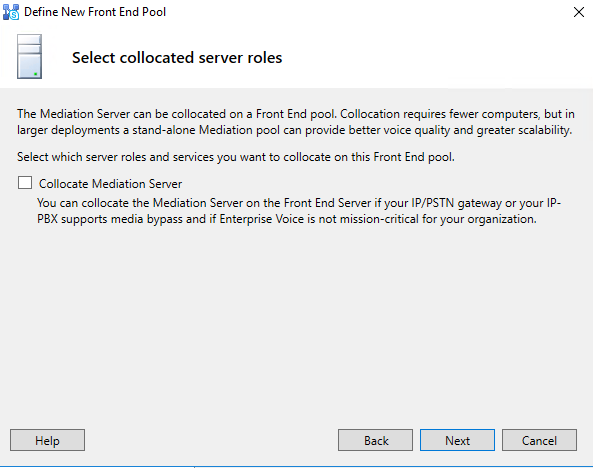Go Back to the previous wizard step

(375, 440)
